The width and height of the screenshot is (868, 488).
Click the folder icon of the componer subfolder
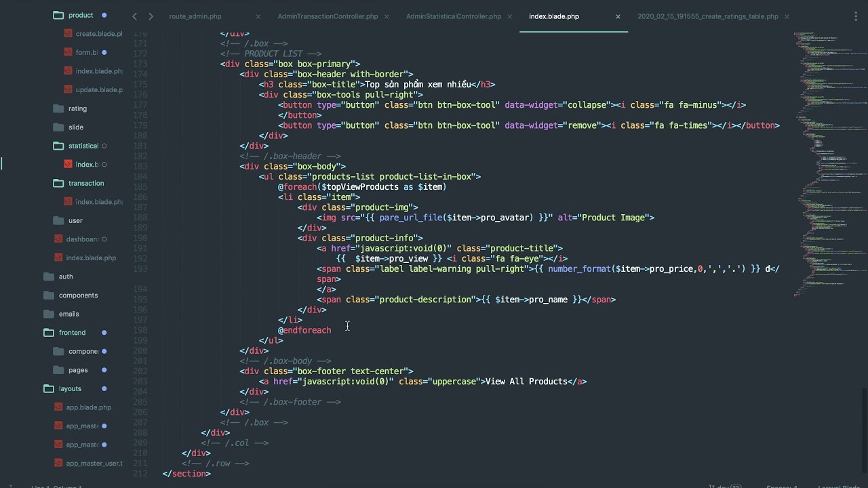click(58, 351)
